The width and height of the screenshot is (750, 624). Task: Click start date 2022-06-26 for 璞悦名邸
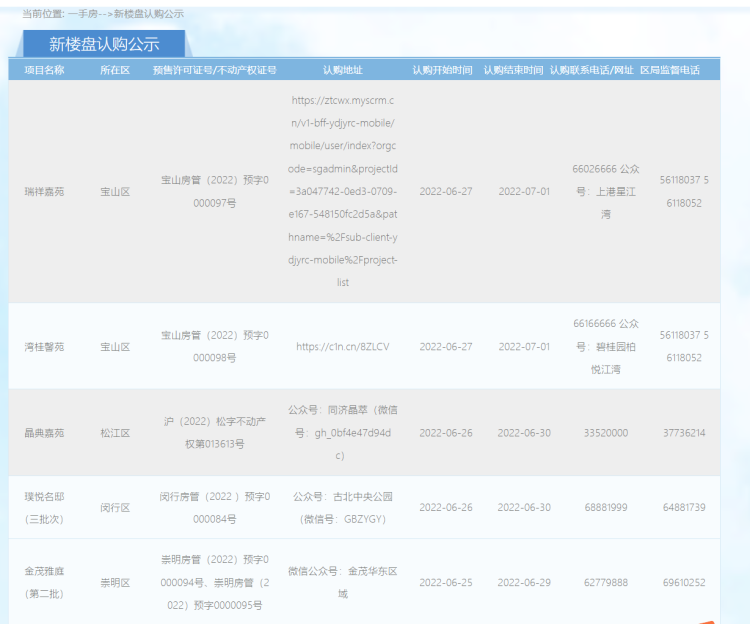[446, 508]
